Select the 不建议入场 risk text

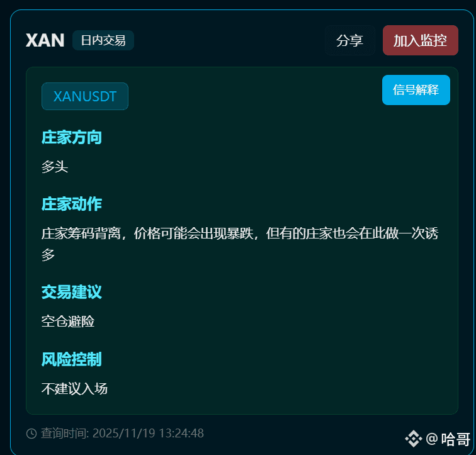coord(74,388)
